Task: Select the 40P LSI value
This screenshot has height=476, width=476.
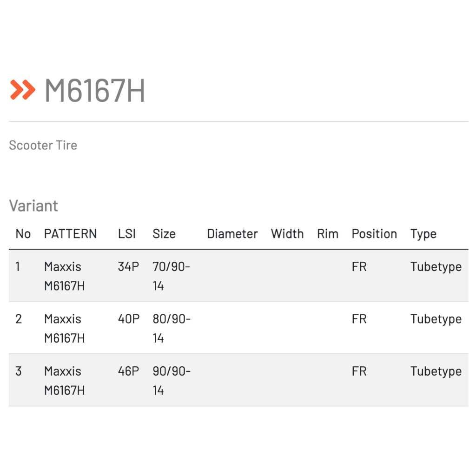Action: coord(128,319)
